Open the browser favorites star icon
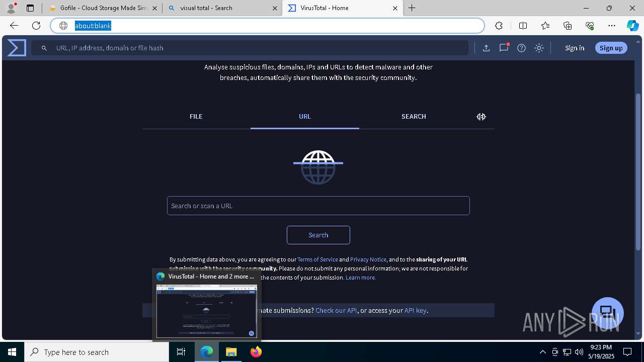Viewport: 644px width, 362px height. coord(545,26)
